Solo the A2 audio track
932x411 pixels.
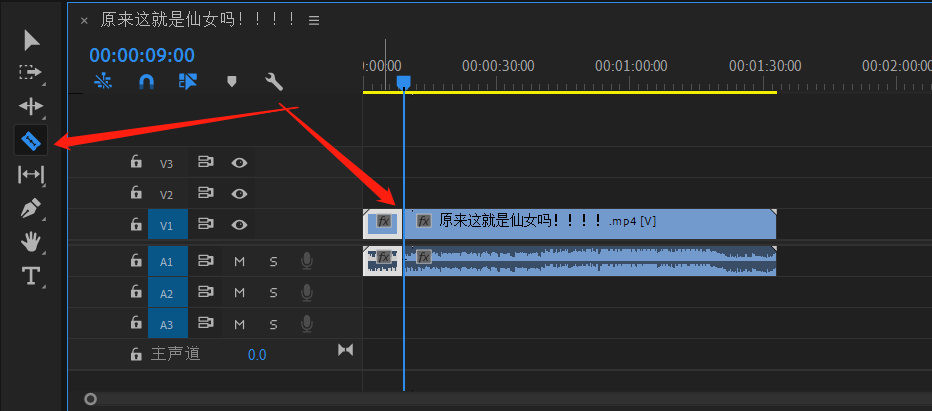point(273,293)
